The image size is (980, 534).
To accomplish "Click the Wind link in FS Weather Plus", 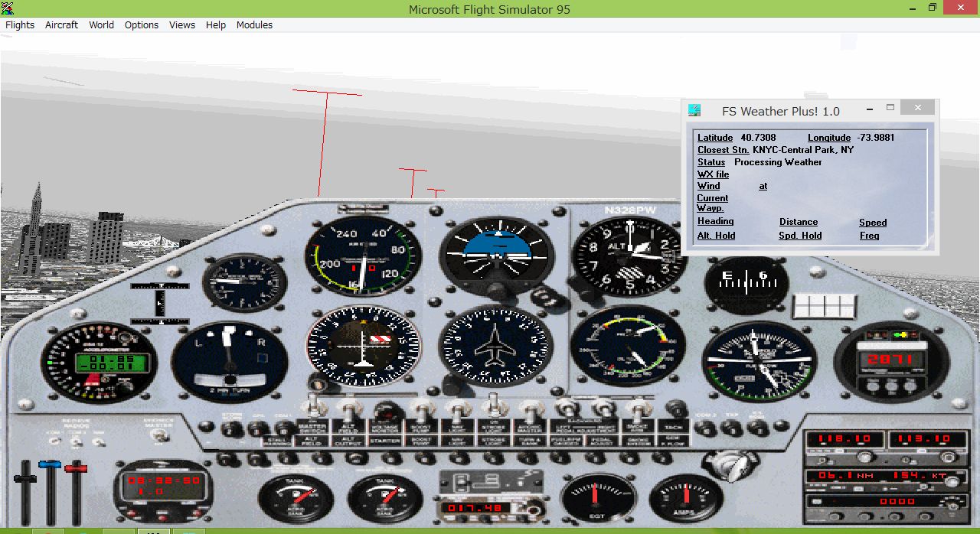I will click(708, 186).
